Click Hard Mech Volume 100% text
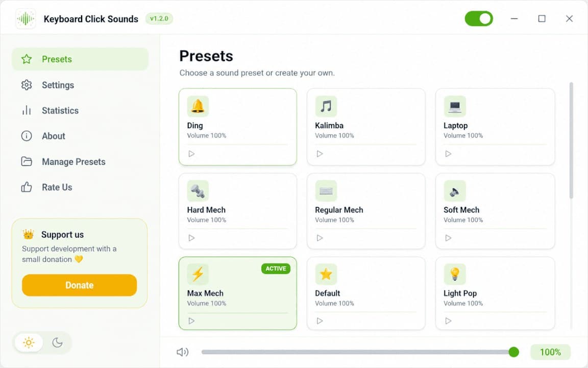The image size is (588, 368). pyautogui.click(x=207, y=220)
